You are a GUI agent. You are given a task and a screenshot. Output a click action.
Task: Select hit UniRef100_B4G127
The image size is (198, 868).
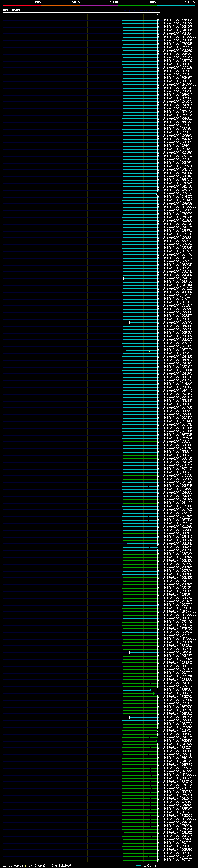click(178, 761)
